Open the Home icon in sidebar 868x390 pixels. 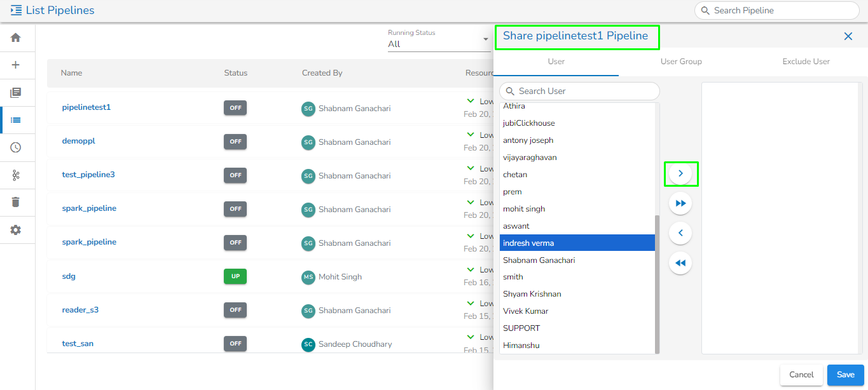[x=16, y=37]
